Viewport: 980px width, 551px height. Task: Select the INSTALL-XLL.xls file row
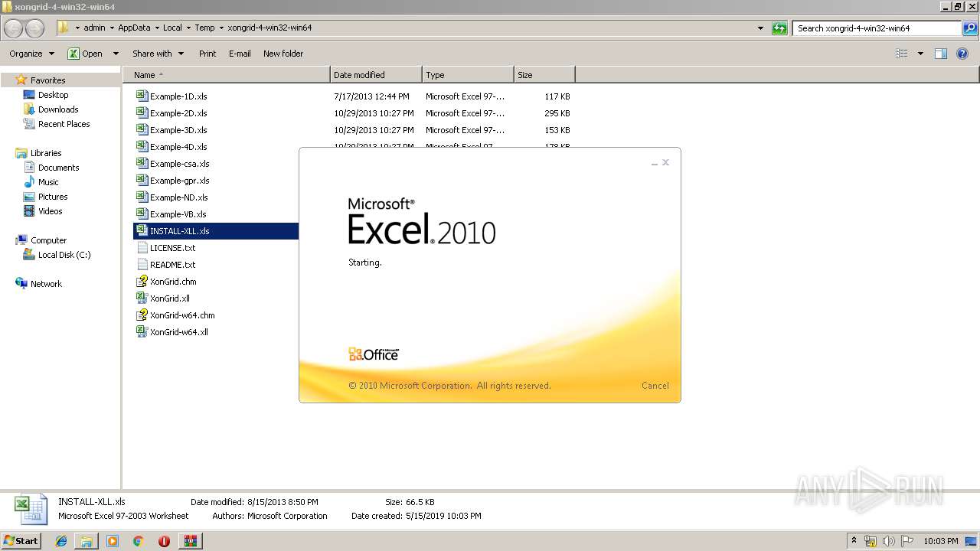click(216, 230)
